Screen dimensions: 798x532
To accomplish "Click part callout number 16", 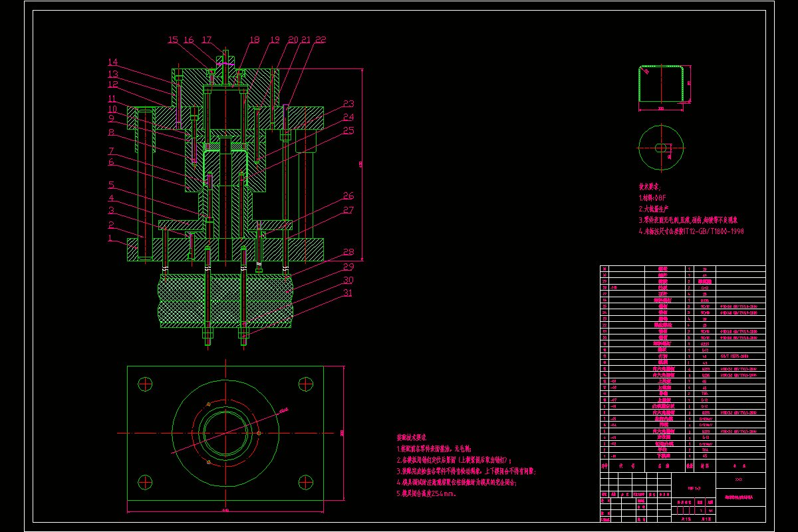I will click(188, 40).
